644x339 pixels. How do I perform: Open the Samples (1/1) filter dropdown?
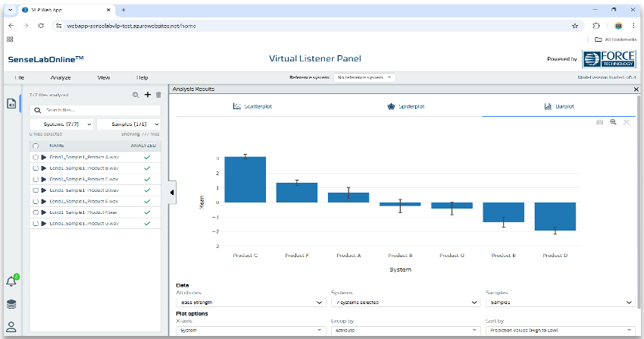[129, 124]
